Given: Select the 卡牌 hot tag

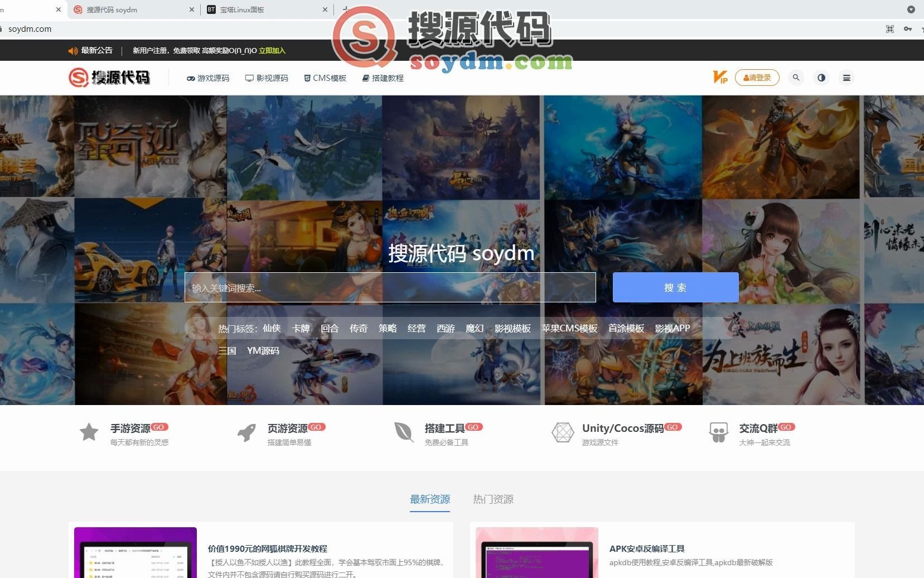Looking at the screenshot, I should pyautogui.click(x=301, y=328).
